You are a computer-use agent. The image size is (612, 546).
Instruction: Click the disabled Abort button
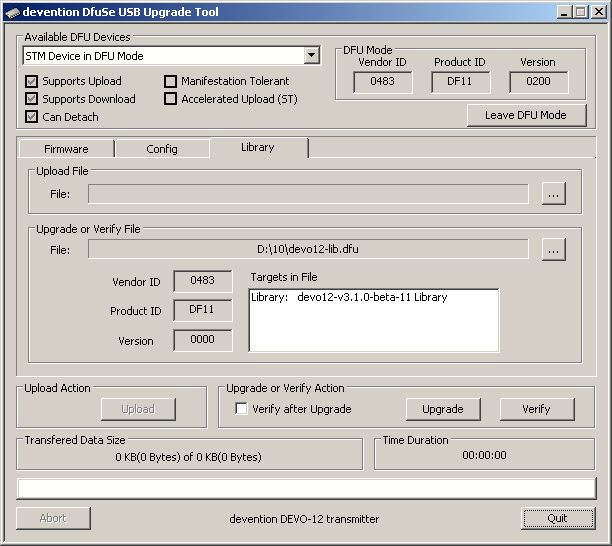[53, 518]
